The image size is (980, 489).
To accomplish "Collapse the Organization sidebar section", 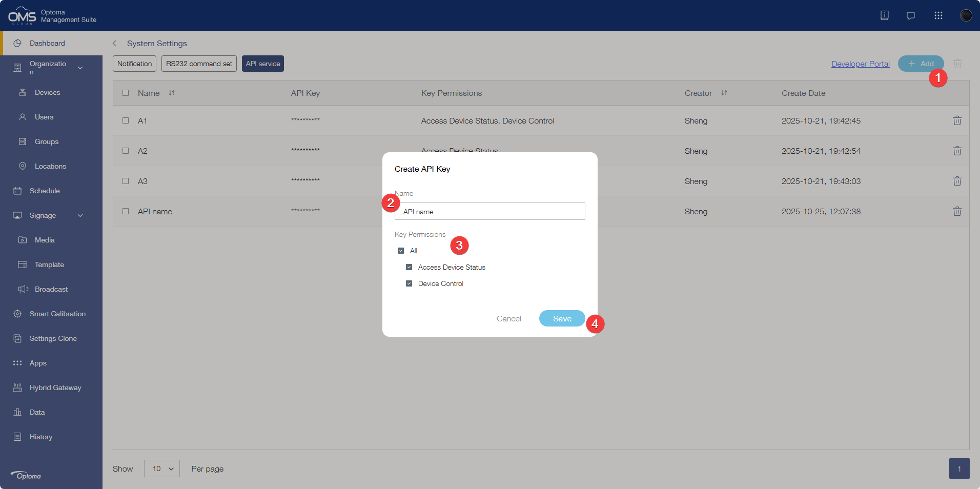I will click(80, 68).
